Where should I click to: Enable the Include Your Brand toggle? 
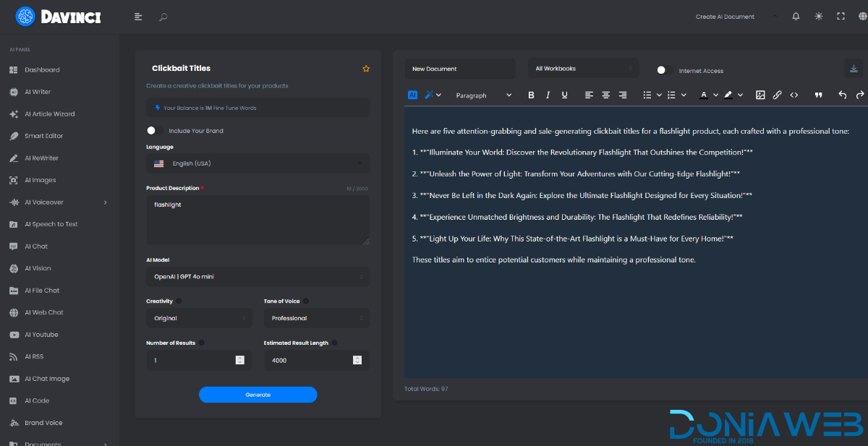152,131
